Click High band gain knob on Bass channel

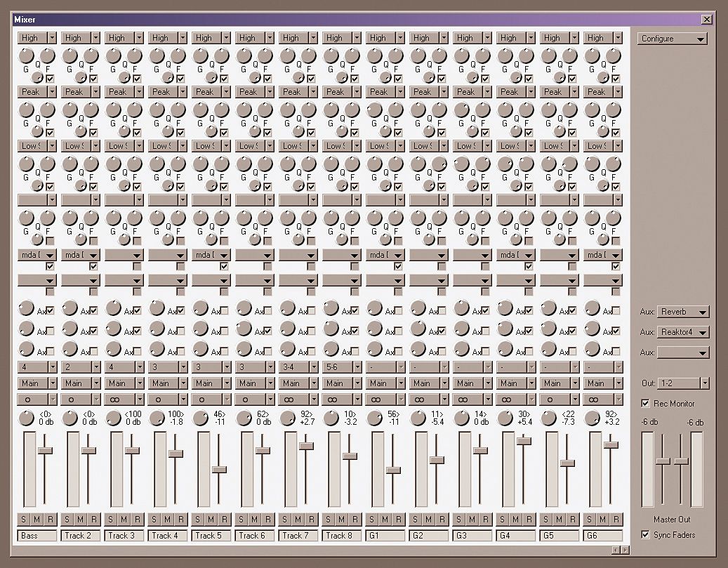point(26,55)
